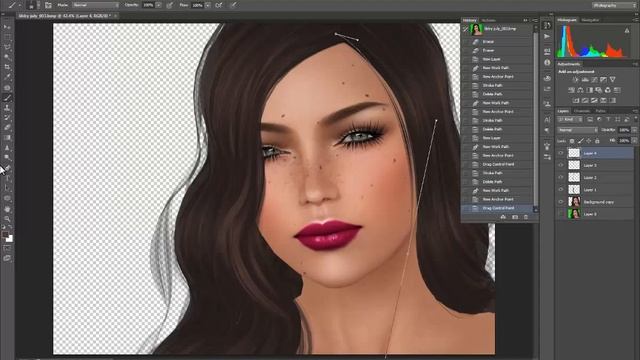Add Vibrance adjustment triangle icon
This screenshot has height=360, width=640.
click(x=612, y=80)
